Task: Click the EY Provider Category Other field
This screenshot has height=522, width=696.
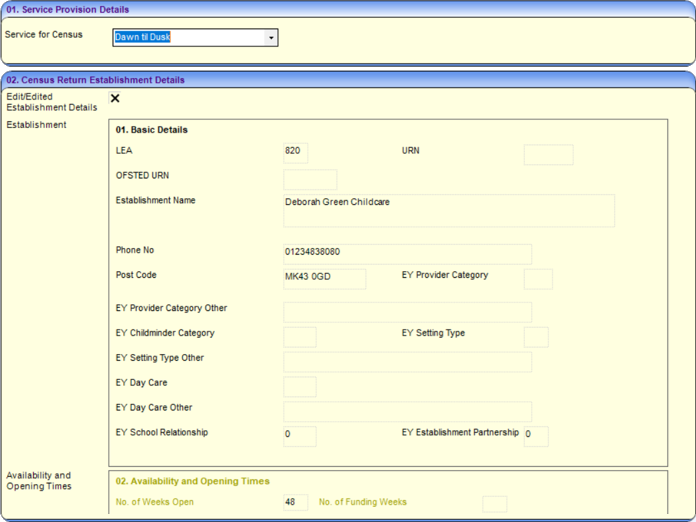Action: (407, 312)
